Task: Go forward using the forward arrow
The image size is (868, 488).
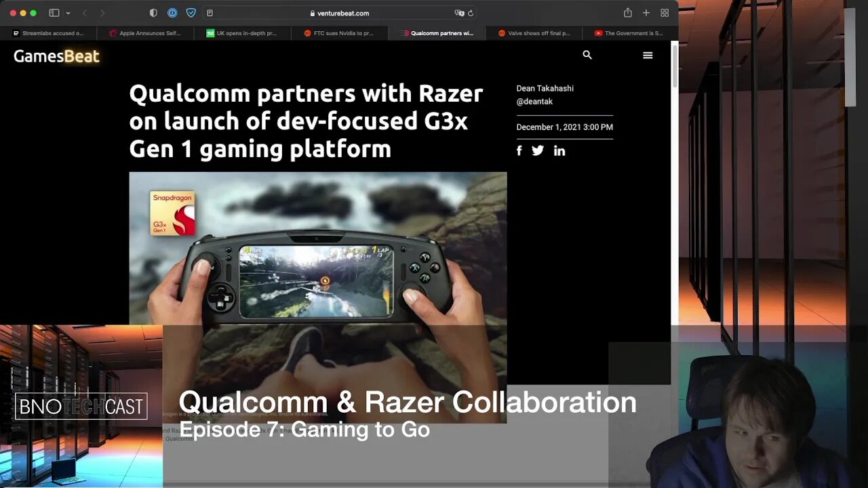Action: click(x=102, y=13)
